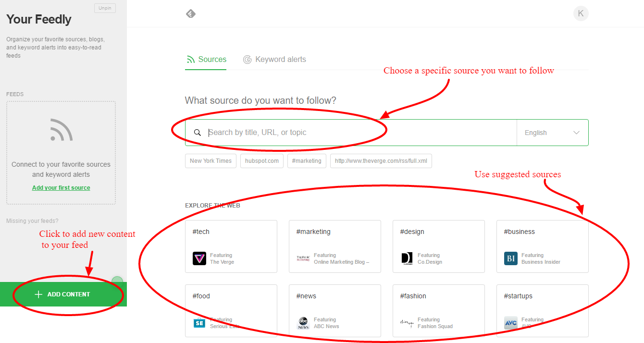Click the Missing your feeds? link
The height and width of the screenshot is (343, 644).
[x=32, y=221]
